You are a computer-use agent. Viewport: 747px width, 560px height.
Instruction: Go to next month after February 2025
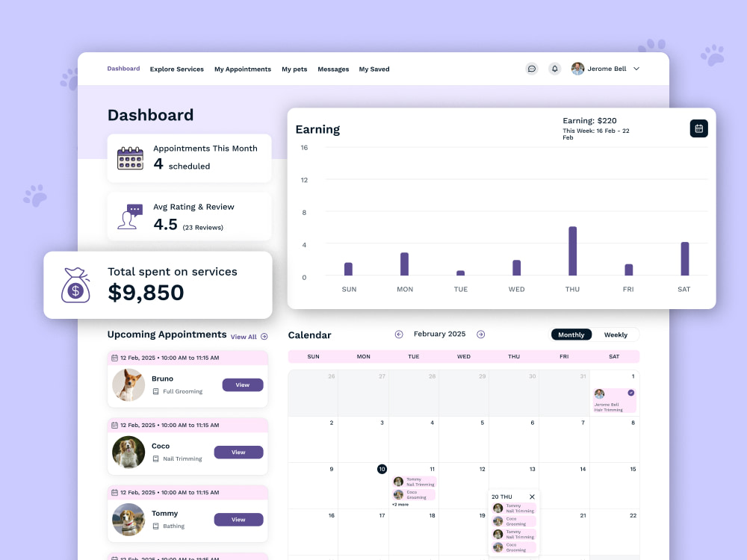pyautogui.click(x=480, y=335)
